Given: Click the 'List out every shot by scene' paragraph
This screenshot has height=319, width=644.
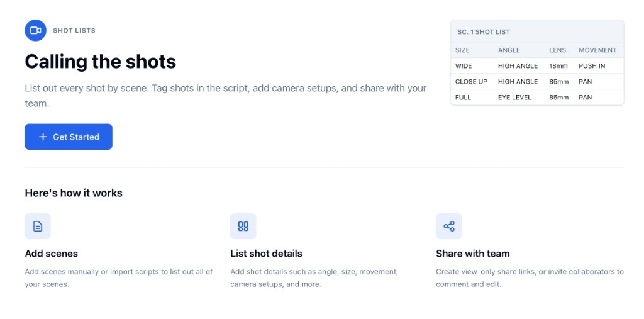Looking at the screenshot, I should [x=226, y=96].
